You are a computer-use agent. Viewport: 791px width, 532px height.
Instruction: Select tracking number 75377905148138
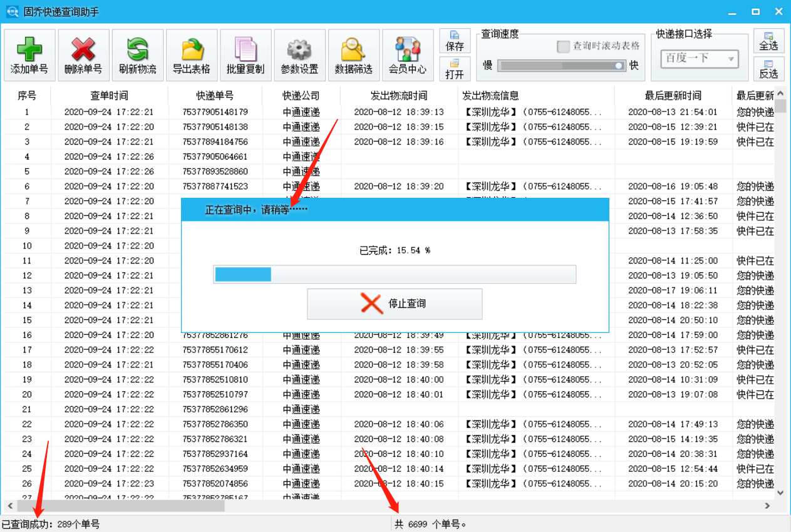pos(215,127)
